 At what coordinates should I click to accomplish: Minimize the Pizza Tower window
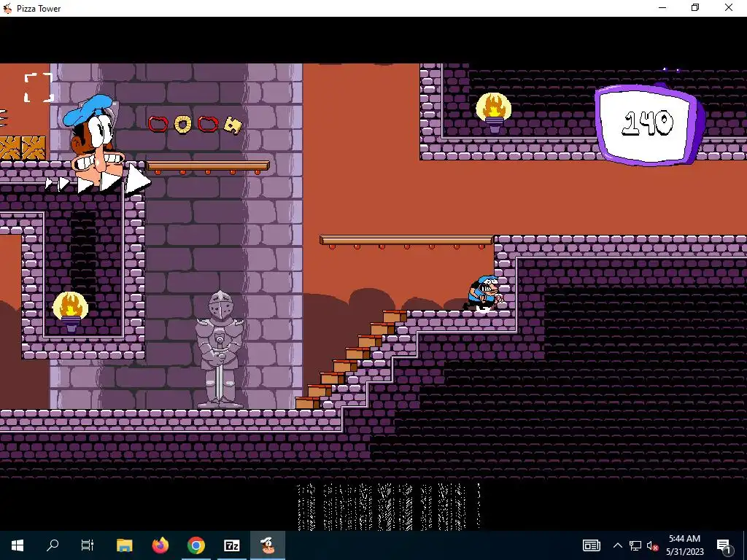click(662, 7)
